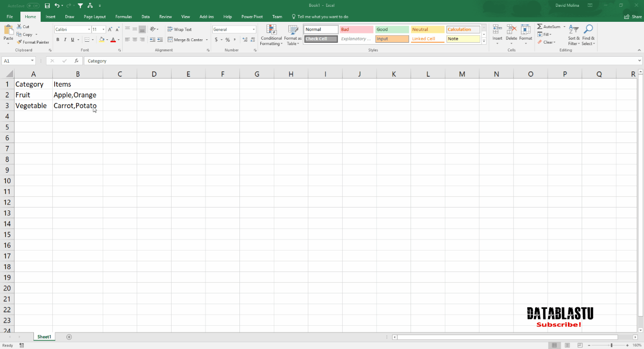Click the Merge & Center icon
Viewport: 644px width, 349px height.
tap(187, 39)
